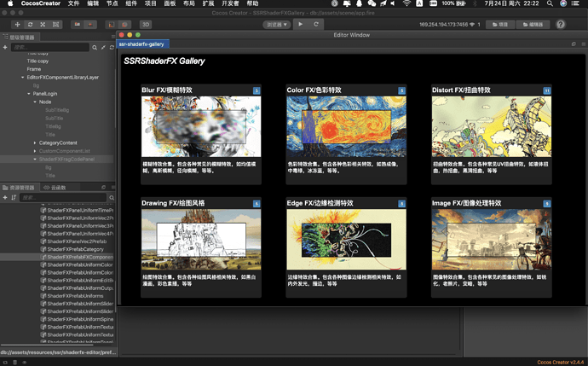
Task: Open the 浏览器 preview platform dropdown
Action: 274,25
